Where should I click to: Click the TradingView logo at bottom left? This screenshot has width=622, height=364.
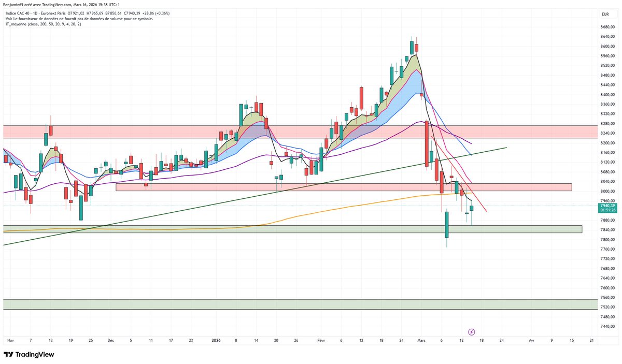tap(29, 355)
